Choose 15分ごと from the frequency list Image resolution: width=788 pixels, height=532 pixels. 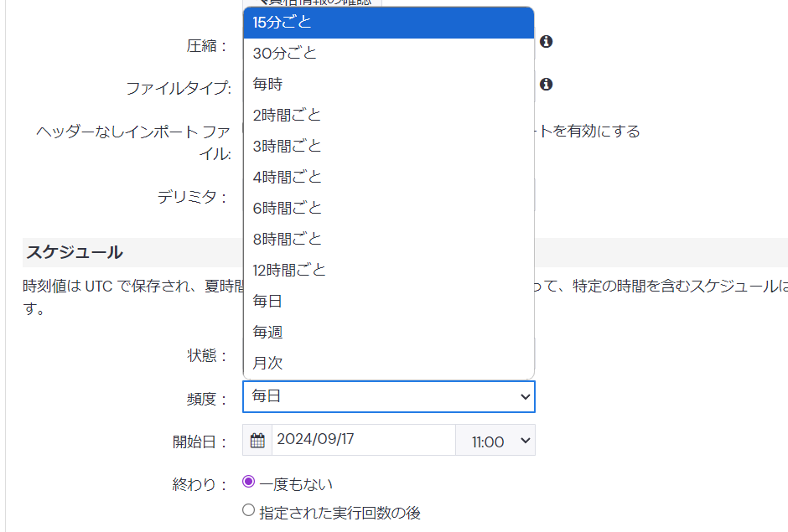(388, 23)
